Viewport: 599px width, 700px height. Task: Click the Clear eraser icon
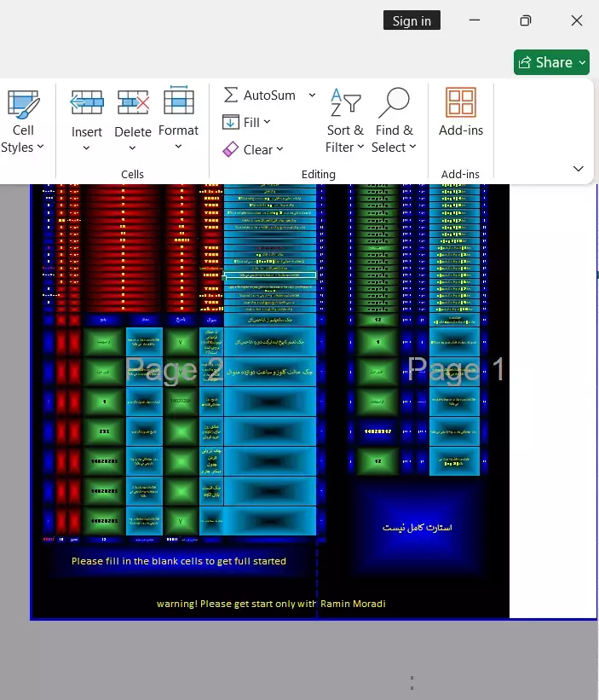(x=231, y=149)
